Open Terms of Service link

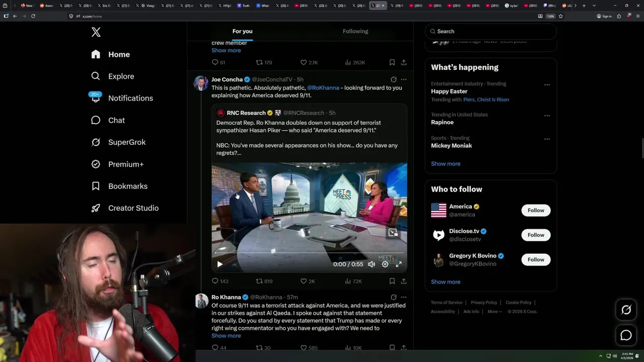[447, 302]
